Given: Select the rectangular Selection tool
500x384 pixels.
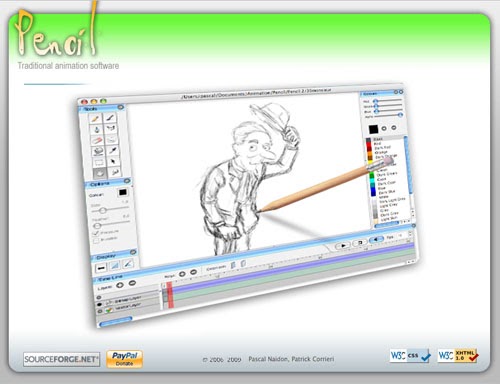Looking at the screenshot, I should 99,163.
